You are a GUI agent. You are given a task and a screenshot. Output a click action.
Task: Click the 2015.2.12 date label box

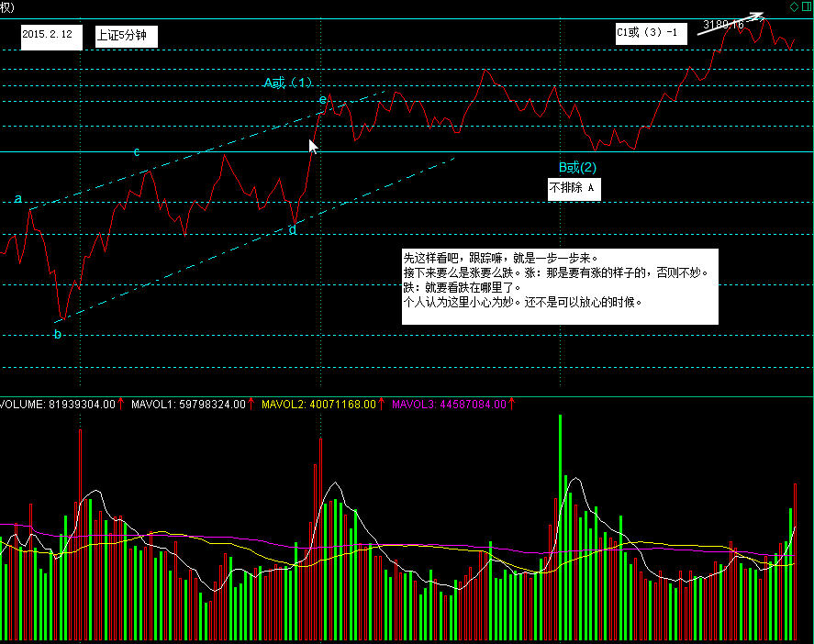pos(46,37)
